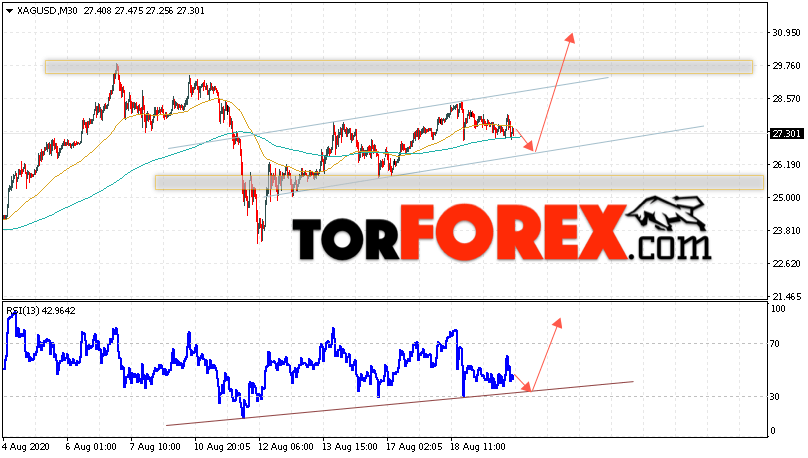Click the RSI 30 level label
Viewport: 808px width, 458px height.
776,396
